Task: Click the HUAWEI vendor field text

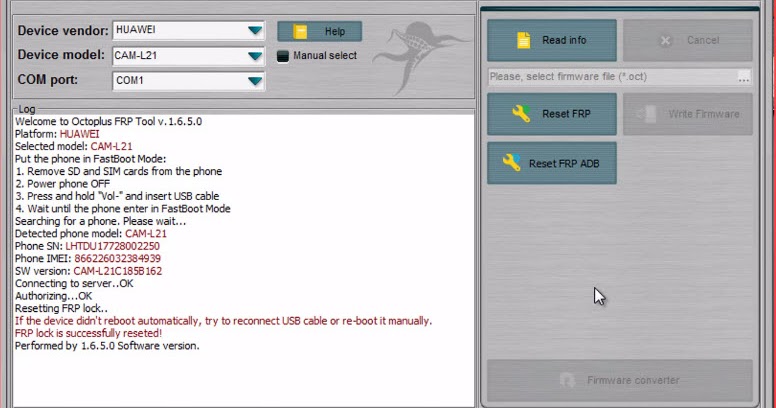Action: click(x=136, y=30)
